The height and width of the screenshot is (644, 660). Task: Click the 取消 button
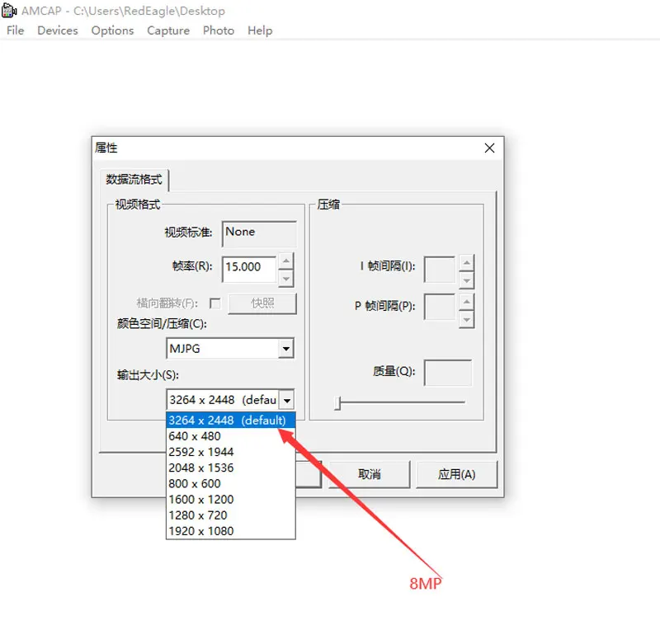[x=369, y=474]
